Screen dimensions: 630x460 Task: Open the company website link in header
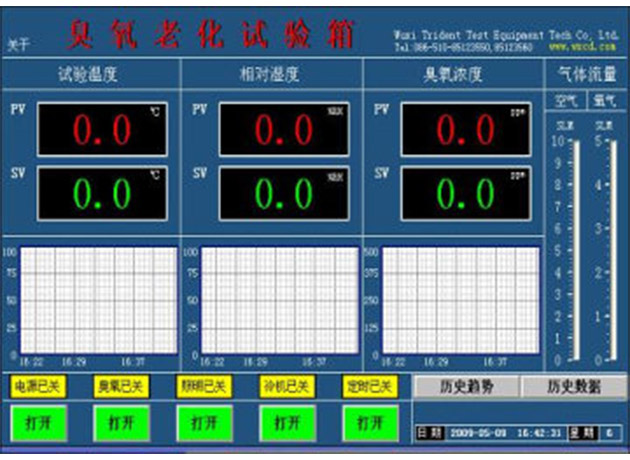tap(583, 47)
